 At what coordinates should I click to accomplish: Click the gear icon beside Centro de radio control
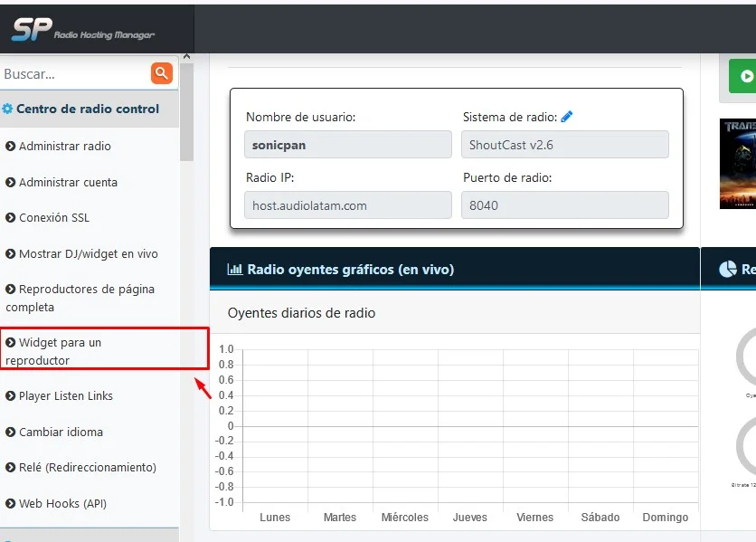point(8,109)
